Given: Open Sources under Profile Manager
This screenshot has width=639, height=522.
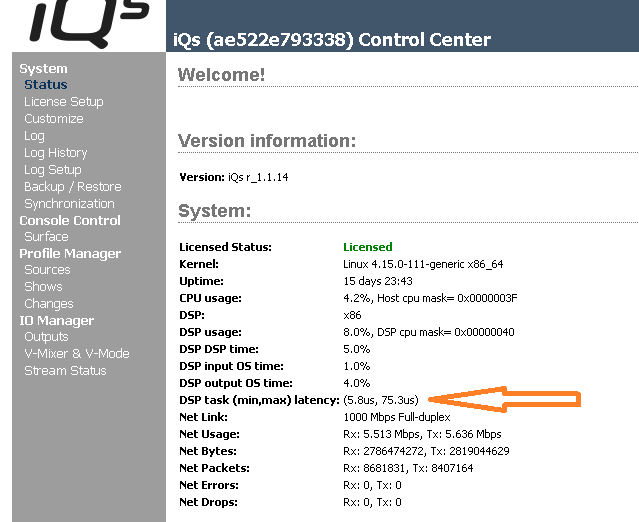Looking at the screenshot, I should point(47,270).
